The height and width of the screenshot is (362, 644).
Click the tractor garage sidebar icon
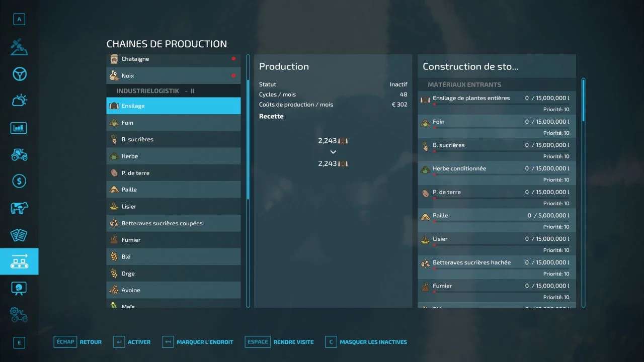pos(19,154)
